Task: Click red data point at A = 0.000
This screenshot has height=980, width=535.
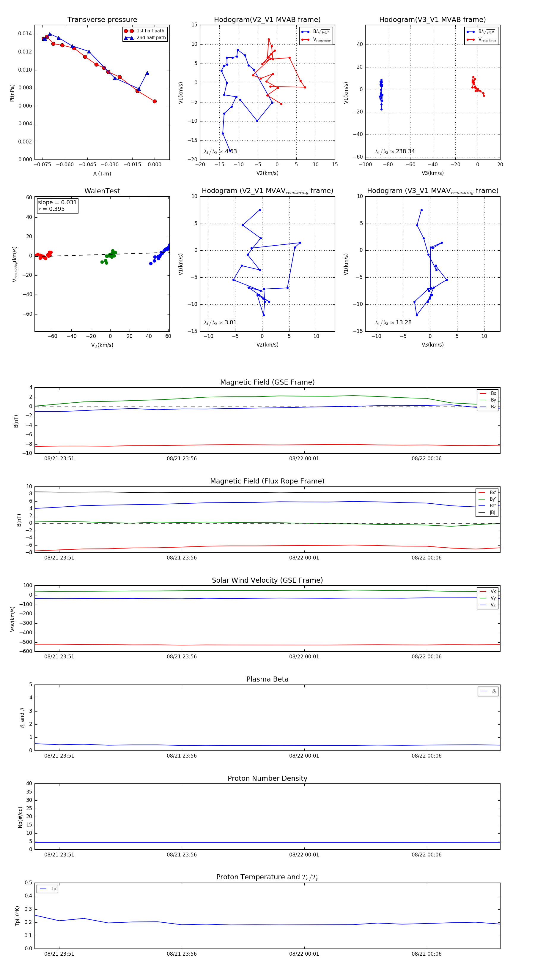Action: 155,101
